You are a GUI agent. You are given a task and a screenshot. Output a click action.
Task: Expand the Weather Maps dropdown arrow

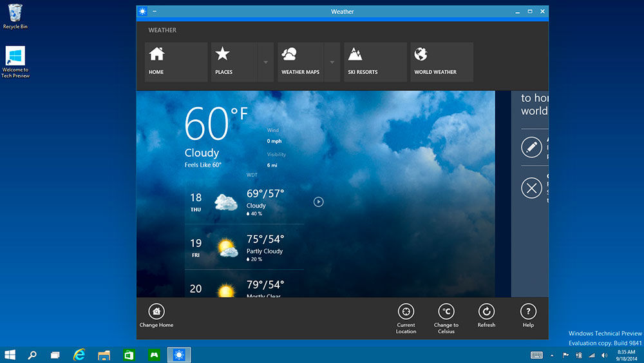coord(332,63)
